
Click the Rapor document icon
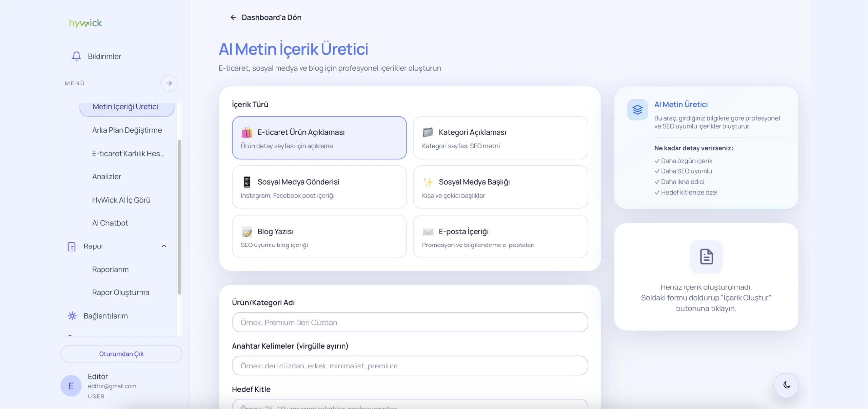[72, 246]
